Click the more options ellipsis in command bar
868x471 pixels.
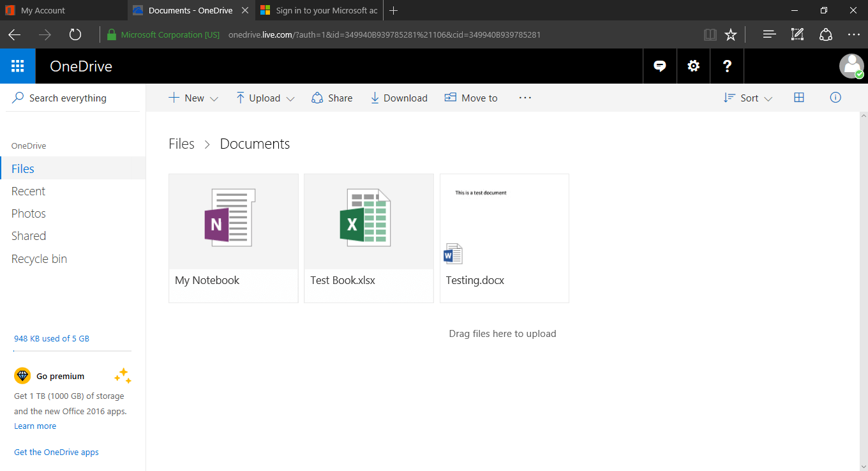pyautogui.click(x=525, y=98)
